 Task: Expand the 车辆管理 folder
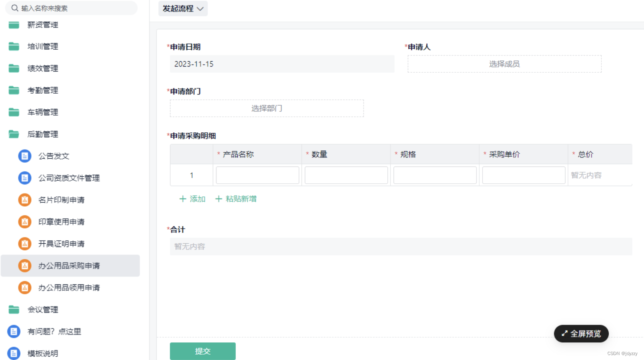(x=43, y=112)
